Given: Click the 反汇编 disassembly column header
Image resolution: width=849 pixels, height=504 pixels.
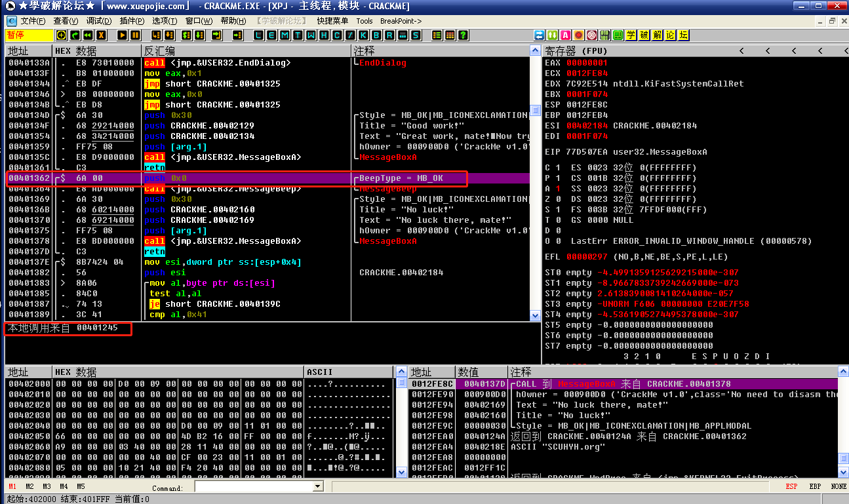Looking at the screenshot, I should (x=160, y=50).
